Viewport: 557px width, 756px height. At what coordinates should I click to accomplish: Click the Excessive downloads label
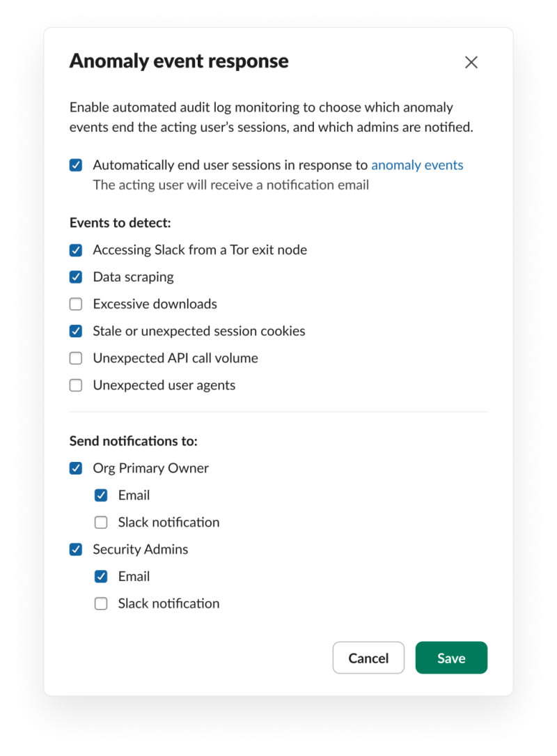(x=155, y=304)
